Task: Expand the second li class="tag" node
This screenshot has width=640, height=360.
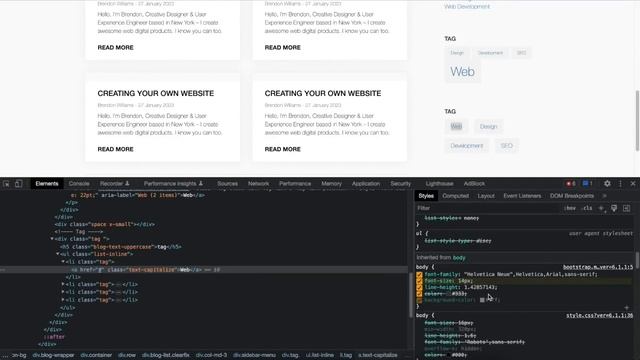Action: [x=63, y=284]
